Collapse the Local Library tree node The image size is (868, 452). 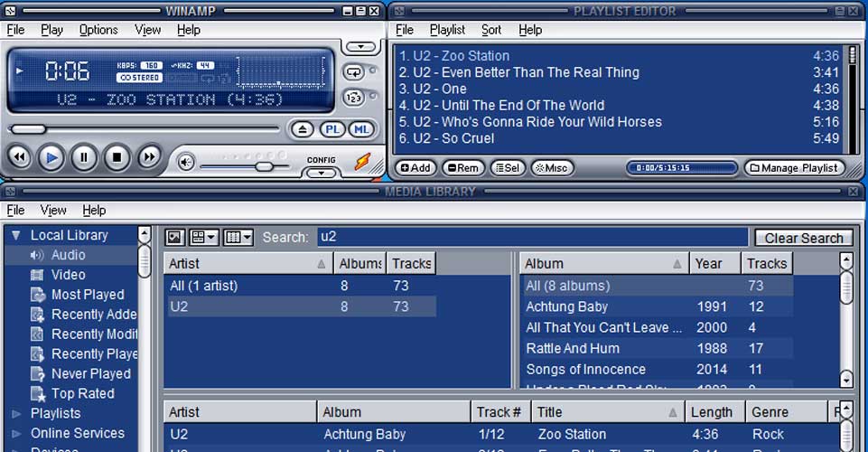(x=16, y=235)
